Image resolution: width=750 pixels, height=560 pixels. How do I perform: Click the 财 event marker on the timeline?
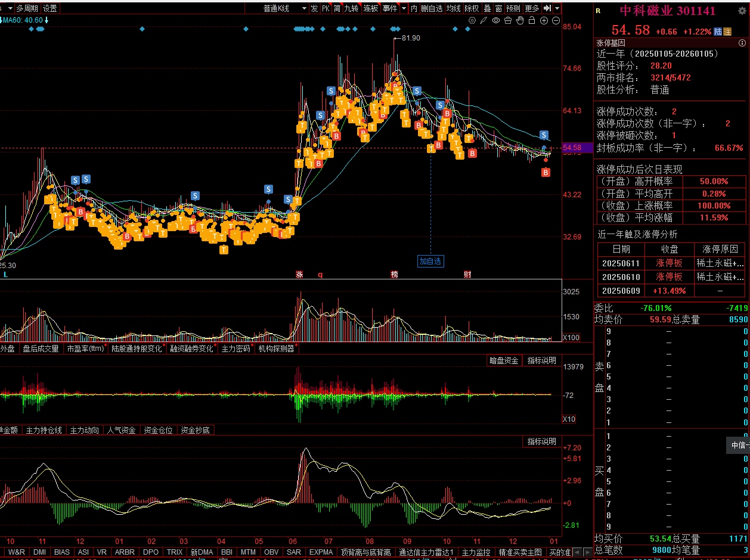tap(467, 275)
